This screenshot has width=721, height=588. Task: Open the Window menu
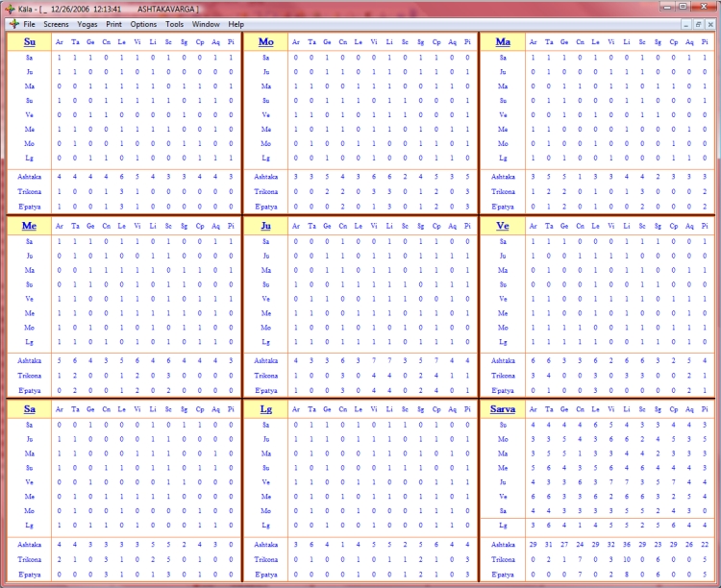pos(206,24)
